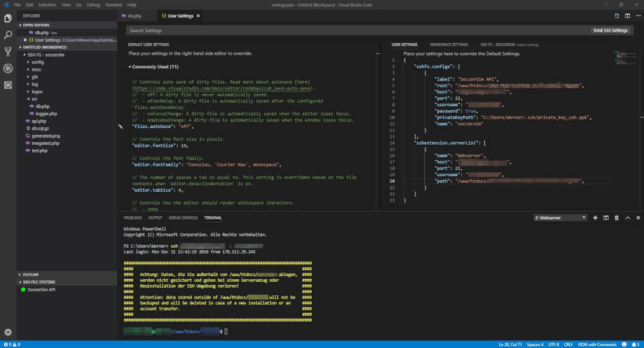Open the Search view in activity bar
Image resolution: width=644 pixels, height=348 pixels.
8,35
